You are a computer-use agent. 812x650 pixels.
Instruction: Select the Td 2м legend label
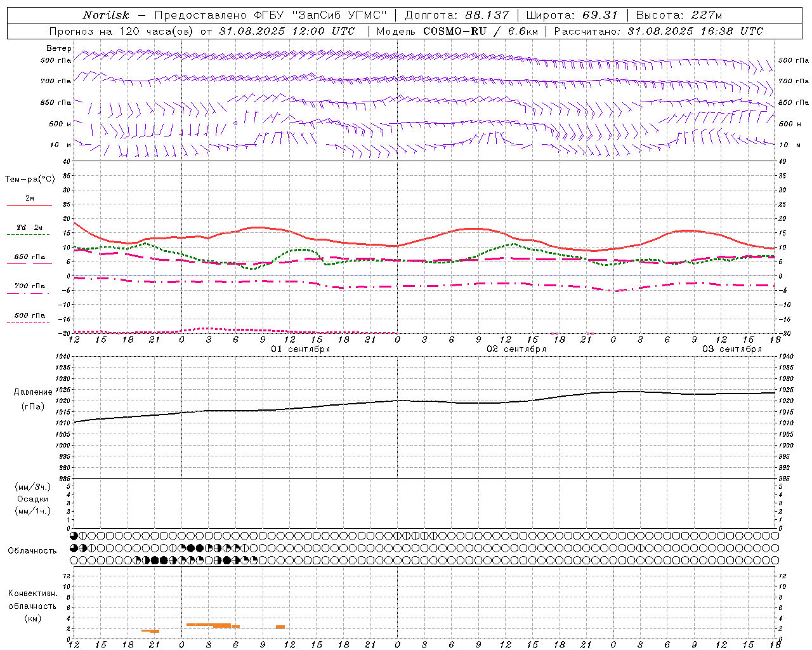30,227
